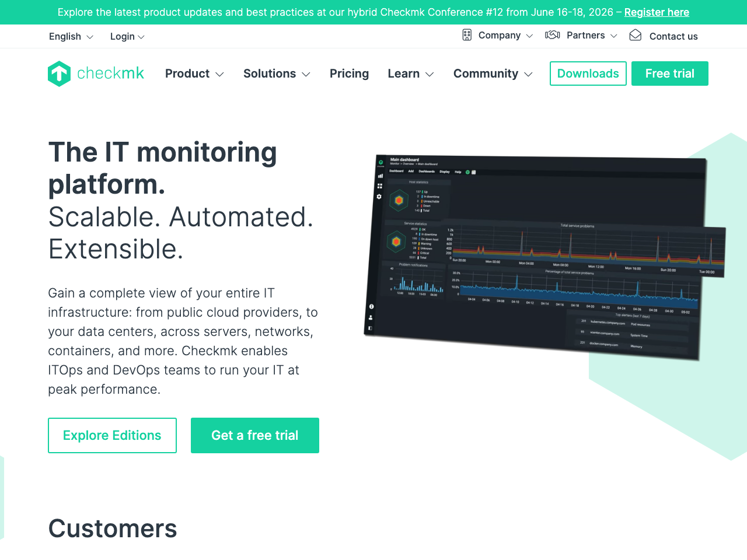This screenshot has width=747, height=560.
Task: Click the bar-chart monitoring icon in the dashboard preview
Action: pyautogui.click(x=379, y=176)
